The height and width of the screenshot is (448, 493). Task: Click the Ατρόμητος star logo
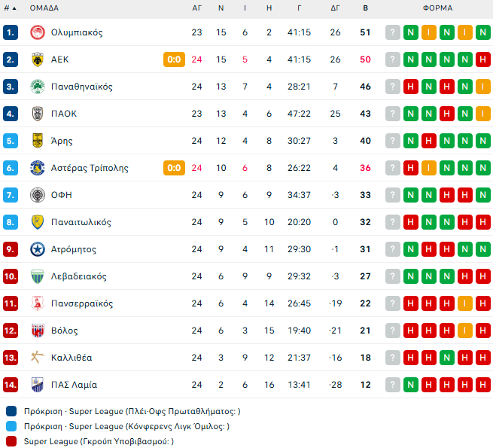coord(37,249)
